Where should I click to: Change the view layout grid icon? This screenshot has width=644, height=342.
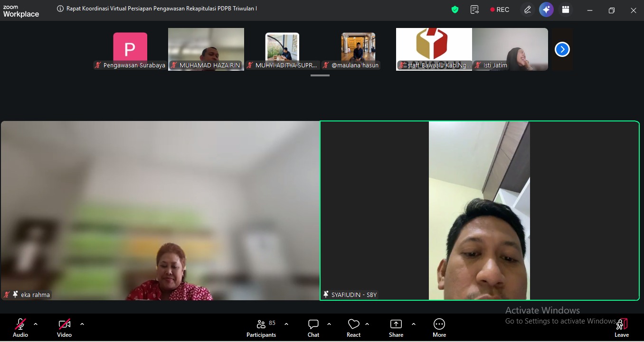click(x=565, y=9)
